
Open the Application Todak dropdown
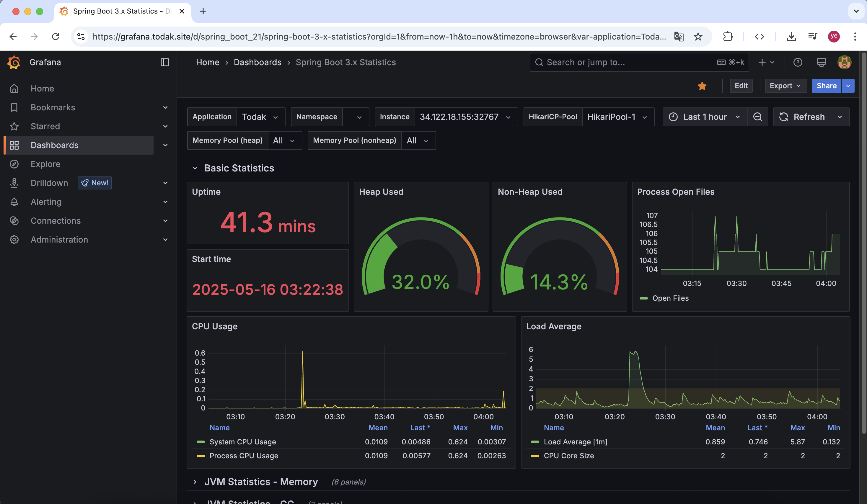(260, 117)
